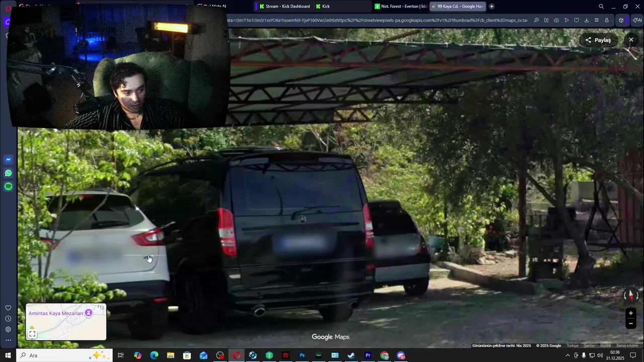Open Photoshop from the taskbar
644x362 pixels.
coord(302,355)
